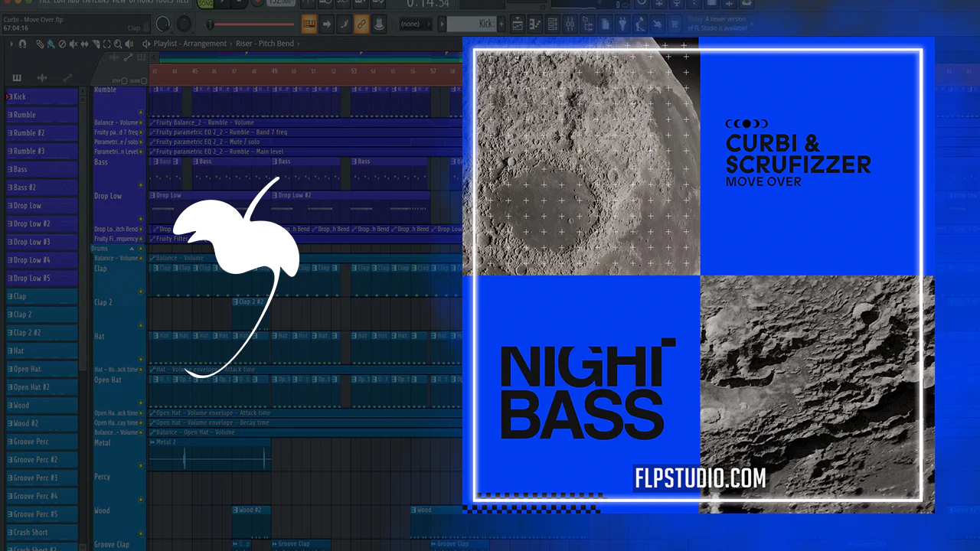Image resolution: width=980 pixels, height=551 pixels.
Task: Select the Delete tool in playlist toolbar
Action: 62,44
